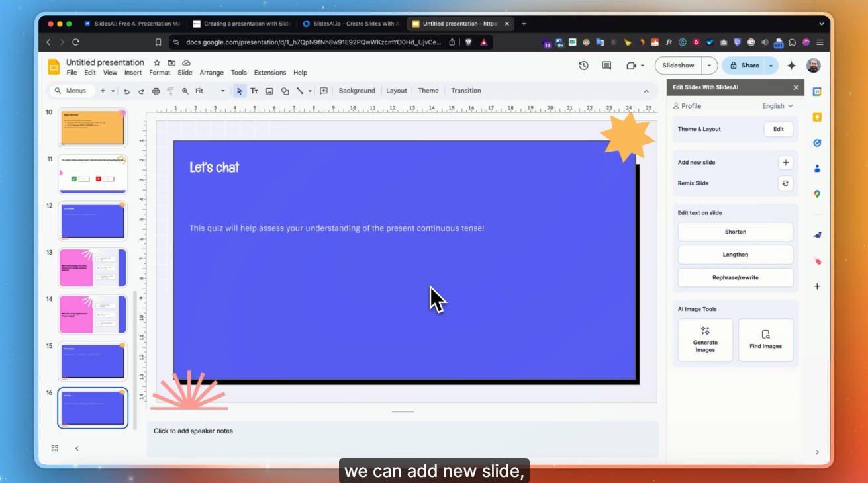Open the Share options dropdown arrow
Viewport: 868px width, 483px height.
[x=771, y=66]
